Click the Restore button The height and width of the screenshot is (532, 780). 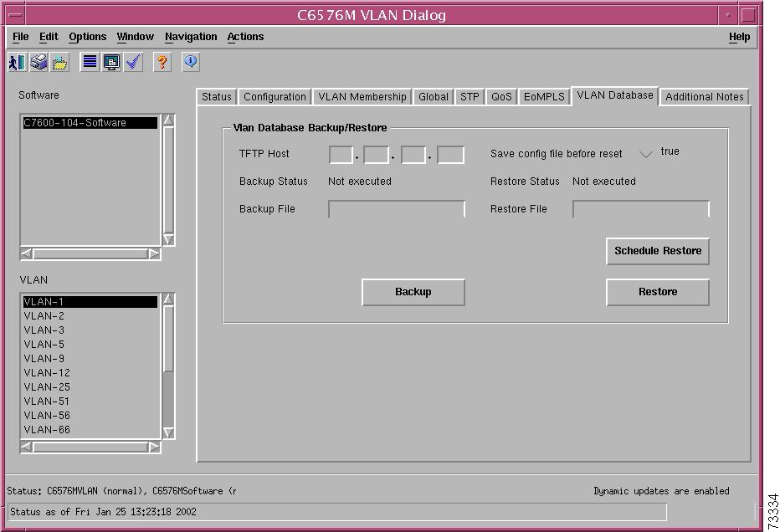[658, 292]
